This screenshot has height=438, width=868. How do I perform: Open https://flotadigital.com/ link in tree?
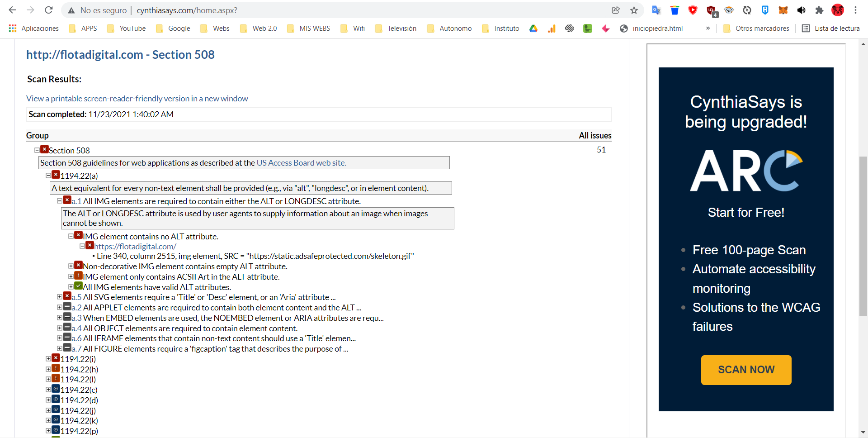(x=135, y=247)
